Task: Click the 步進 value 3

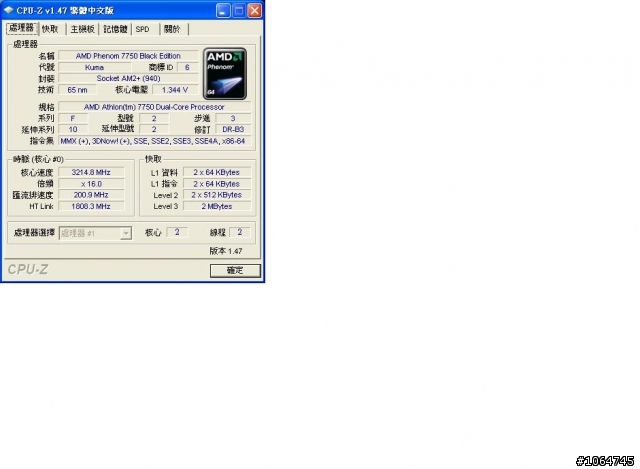Action: 233,118
